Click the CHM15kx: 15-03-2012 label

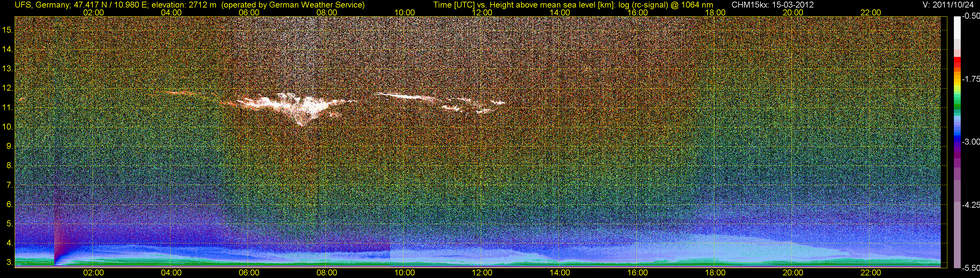(x=772, y=5)
